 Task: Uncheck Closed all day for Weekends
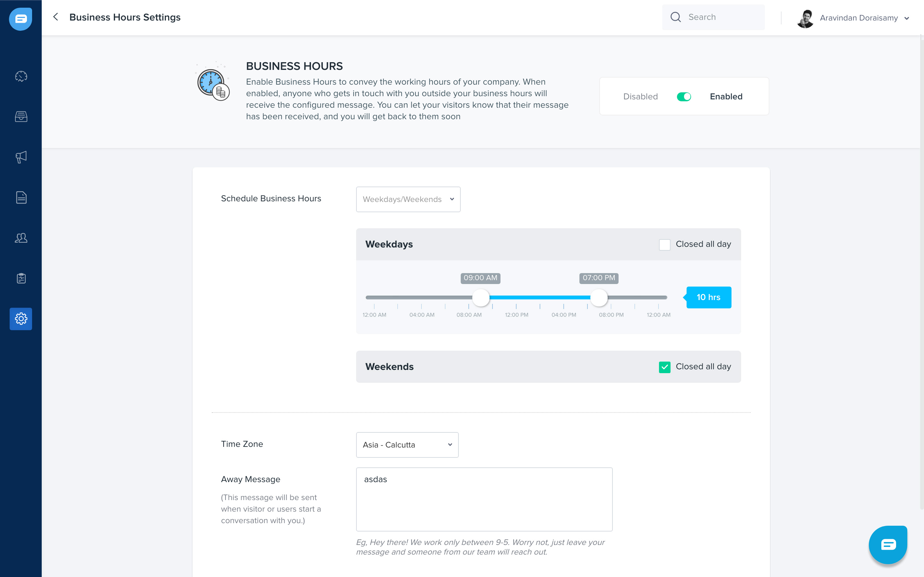[664, 367]
